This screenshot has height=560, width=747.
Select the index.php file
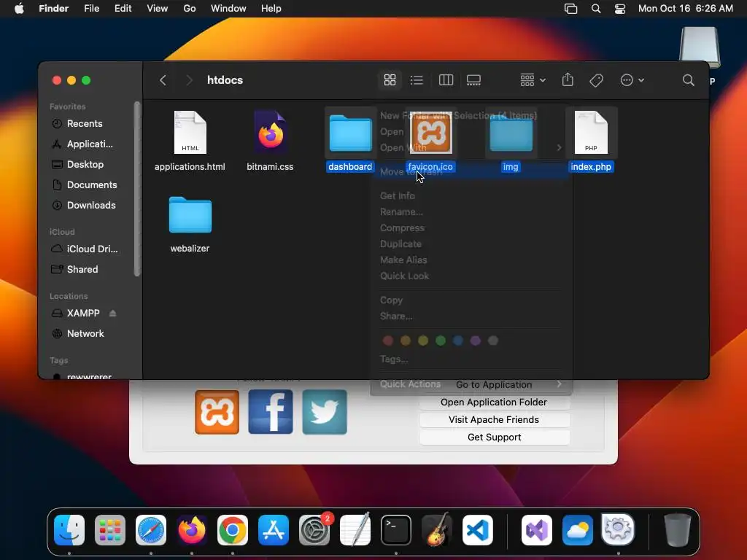click(591, 140)
